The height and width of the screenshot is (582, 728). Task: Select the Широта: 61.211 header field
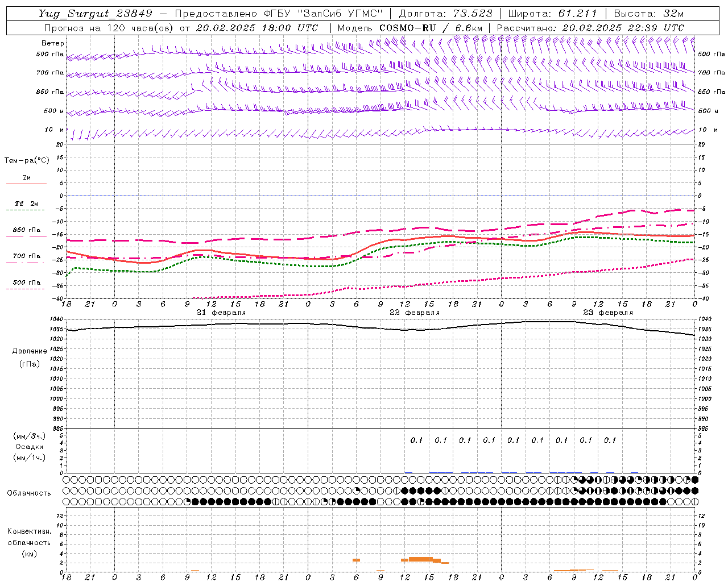tap(552, 14)
